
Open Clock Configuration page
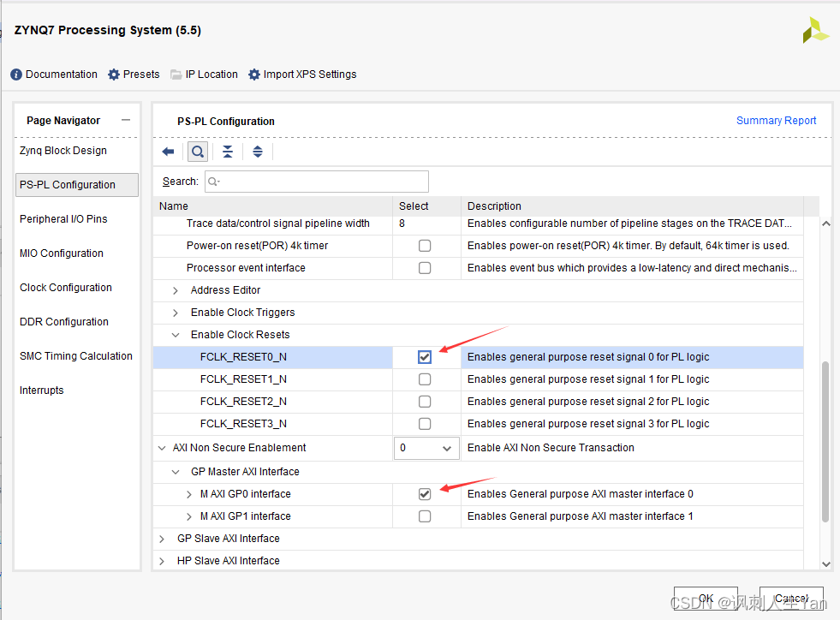(66, 288)
